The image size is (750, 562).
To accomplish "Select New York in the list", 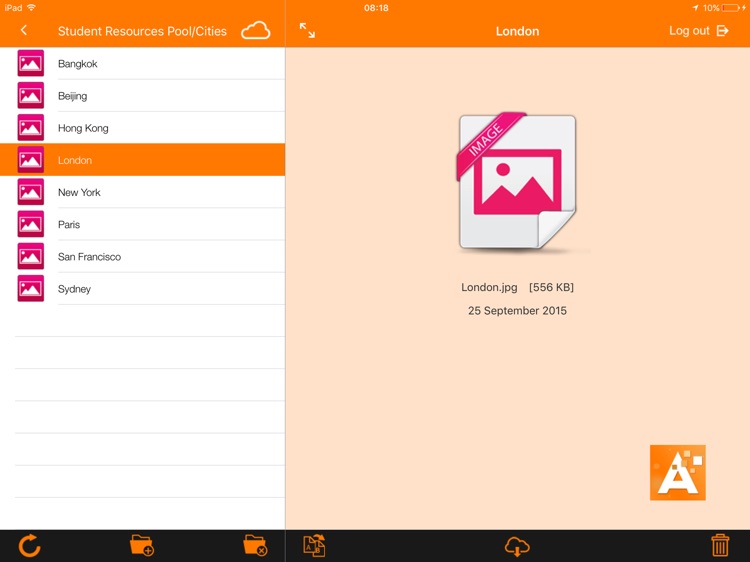I will tap(143, 192).
